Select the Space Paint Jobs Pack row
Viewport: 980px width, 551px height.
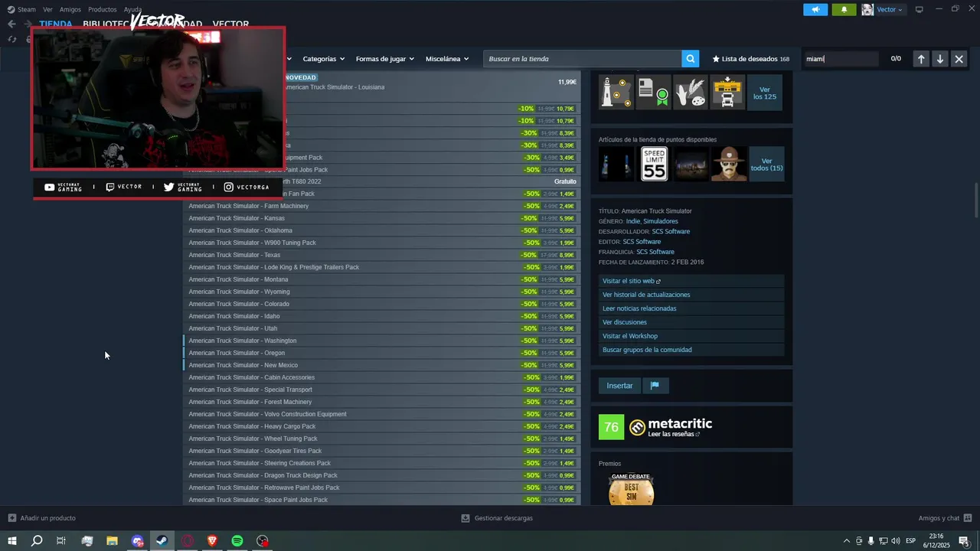coord(381,500)
